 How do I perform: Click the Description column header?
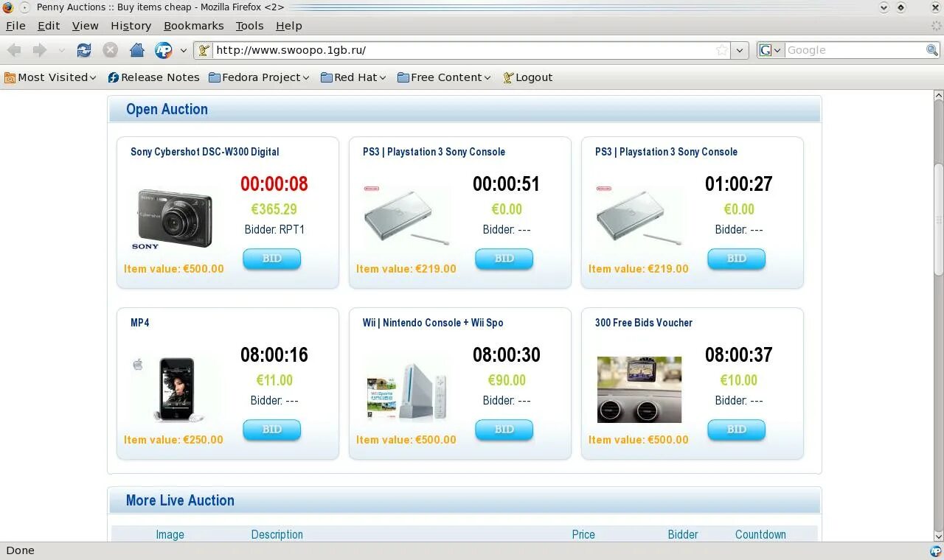pos(277,534)
